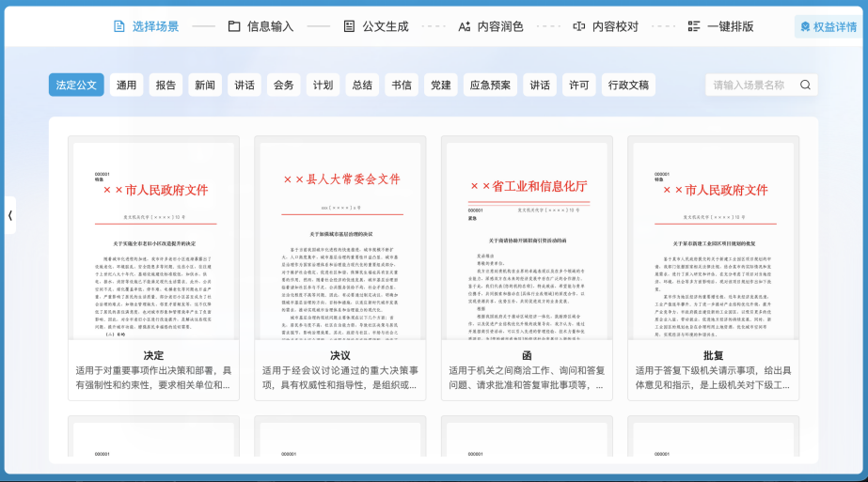
Task: Click the 批复 card title text
Action: [x=713, y=355]
